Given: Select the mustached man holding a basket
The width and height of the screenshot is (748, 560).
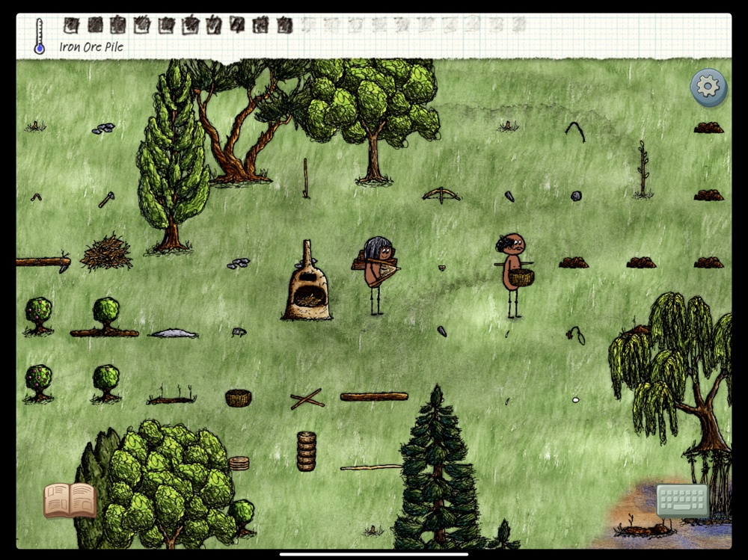Looking at the screenshot, I should [514, 276].
